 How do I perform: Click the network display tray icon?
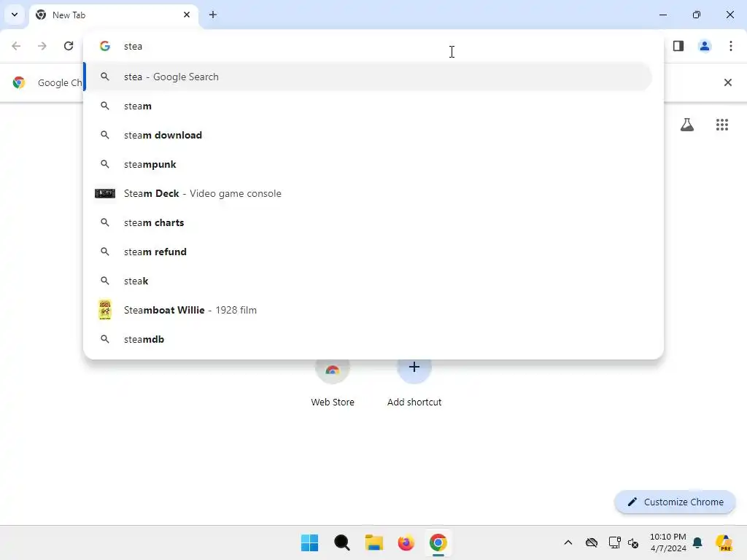[614, 542]
